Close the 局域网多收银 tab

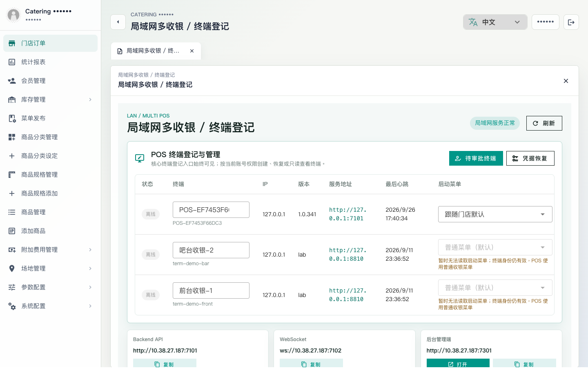click(192, 51)
